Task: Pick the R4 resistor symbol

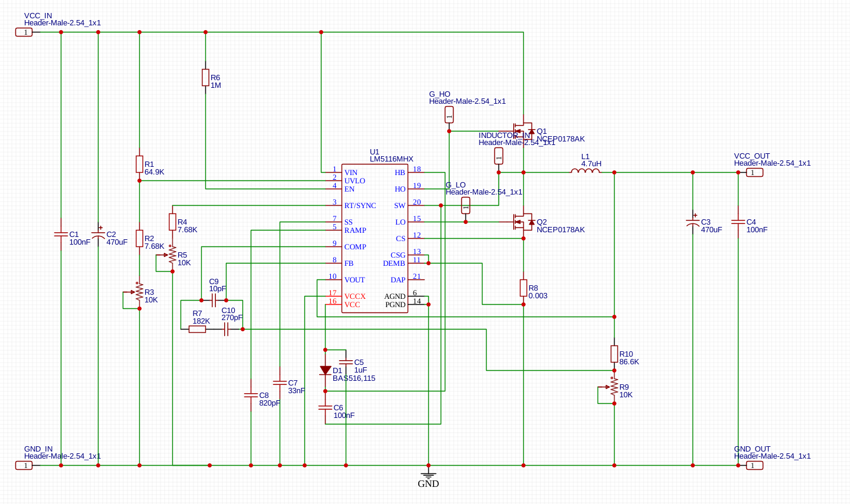Action: 172,222
